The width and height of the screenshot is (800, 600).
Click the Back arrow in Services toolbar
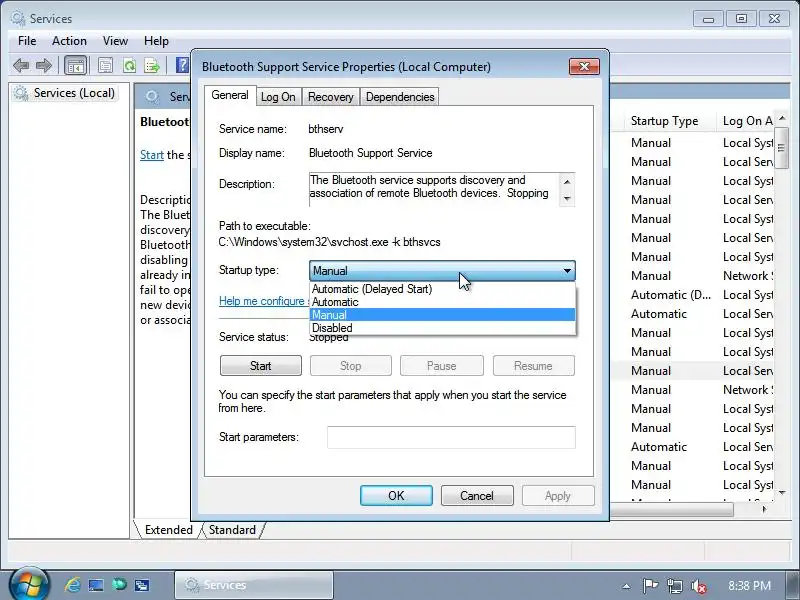(x=21, y=65)
